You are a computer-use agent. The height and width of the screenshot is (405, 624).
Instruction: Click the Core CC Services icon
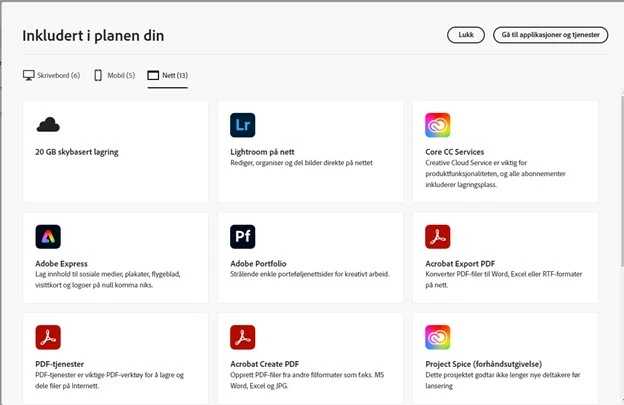[x=437, y=125]
